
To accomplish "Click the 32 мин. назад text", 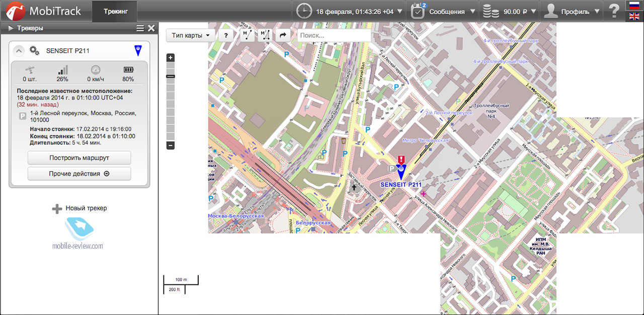I will click(x=38, y=105).
